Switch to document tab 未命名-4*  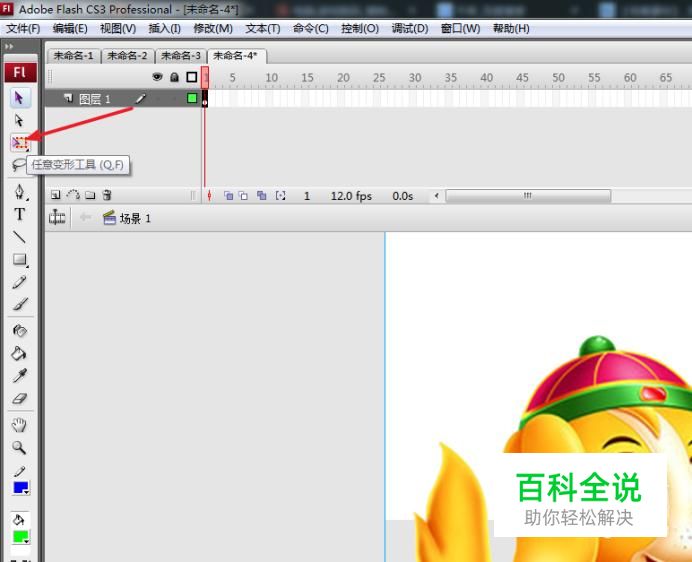coord(237,56)
